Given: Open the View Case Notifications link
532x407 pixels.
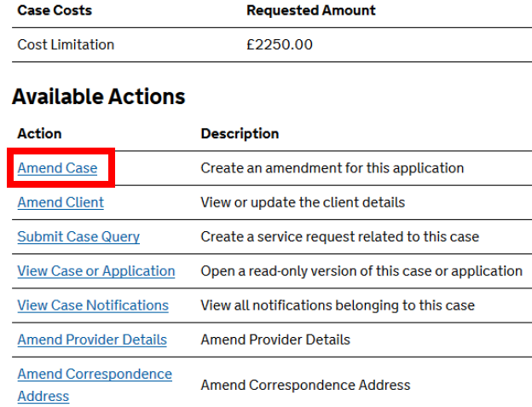Looking at the screenshot, I should [x=93, y=305].
